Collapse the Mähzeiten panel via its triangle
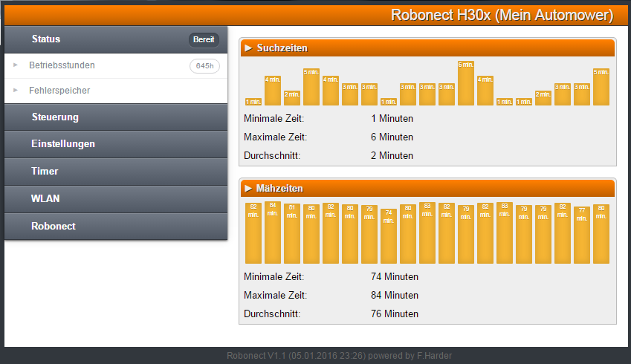Screen dimensions: 631x364 tap(248, 188)
